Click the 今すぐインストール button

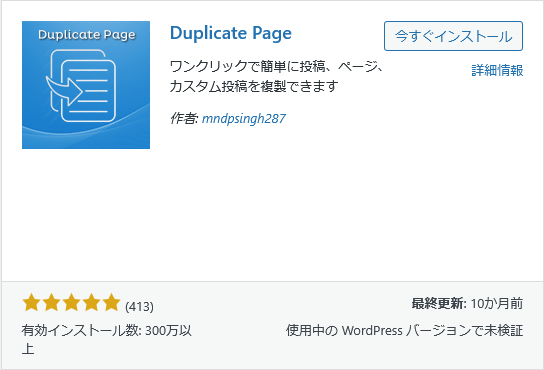point(453,36)
